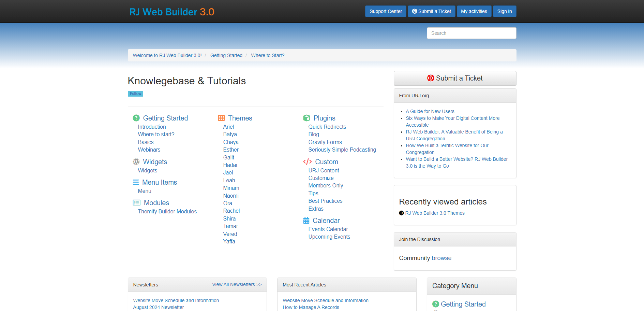The width and height of the screenshot is (644, 311).
Task: Open Themify Builder Modules link
Action: (x=167, y=211)
